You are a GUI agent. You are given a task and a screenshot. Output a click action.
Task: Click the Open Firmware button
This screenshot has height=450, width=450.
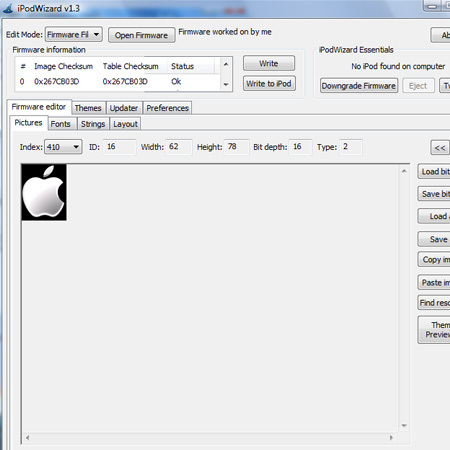pos(141,35)
